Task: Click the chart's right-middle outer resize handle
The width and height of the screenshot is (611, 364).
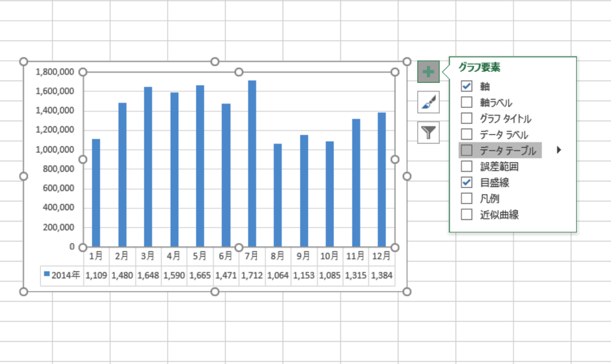Action: click(407, 176)
